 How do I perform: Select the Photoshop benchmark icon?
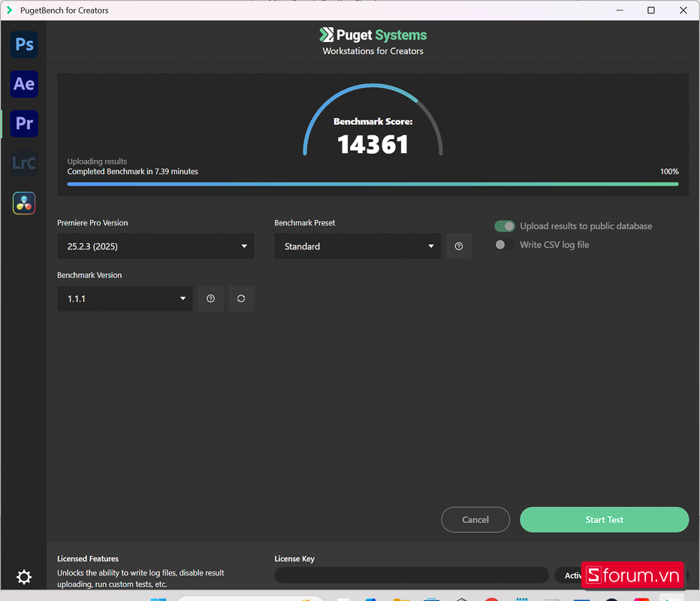click(24, 44)
